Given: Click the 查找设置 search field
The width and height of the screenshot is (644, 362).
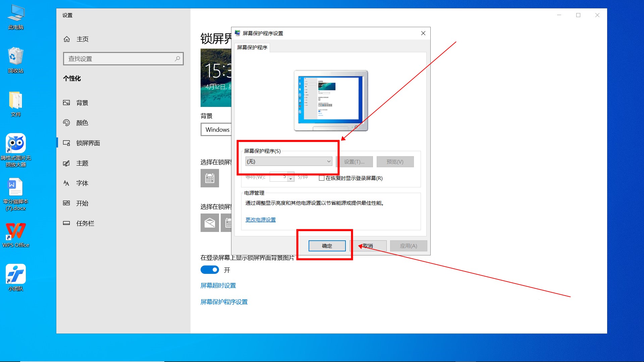Looking at the screenshot, I should tap(123, 58).
